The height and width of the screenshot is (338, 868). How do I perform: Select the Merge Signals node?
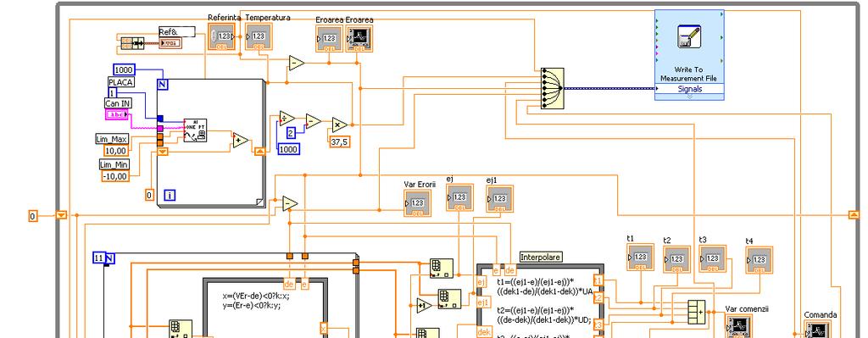552,88
